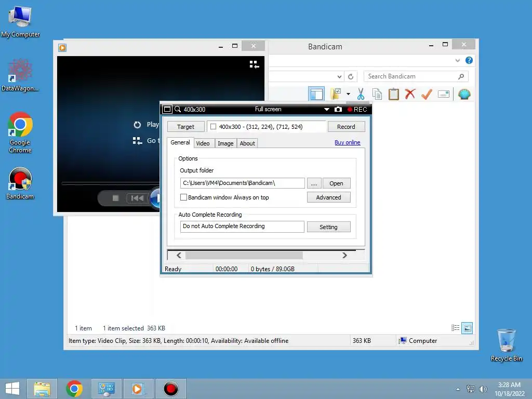Click the red REC button in Bandicam
The height and width of the screenshot is (399, 532).
point(357,109)
